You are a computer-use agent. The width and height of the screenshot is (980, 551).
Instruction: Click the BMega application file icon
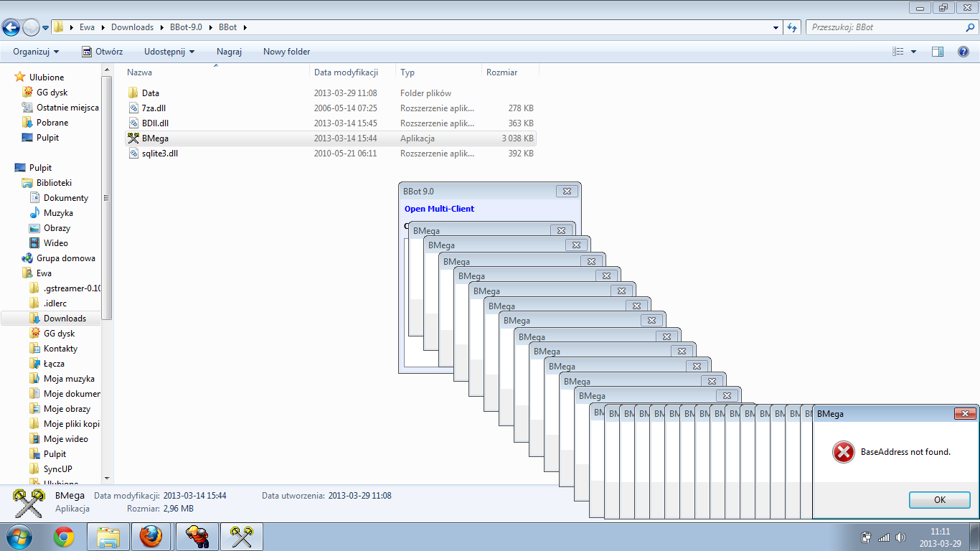click(133, 138)
